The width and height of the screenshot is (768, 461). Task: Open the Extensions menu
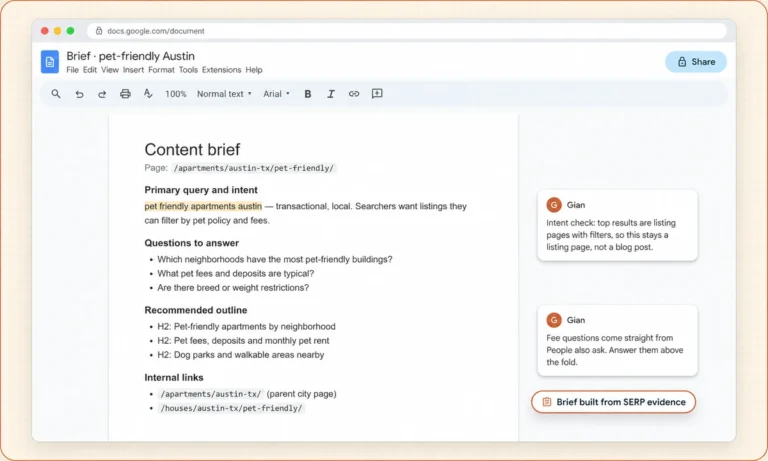click(221, 70)
